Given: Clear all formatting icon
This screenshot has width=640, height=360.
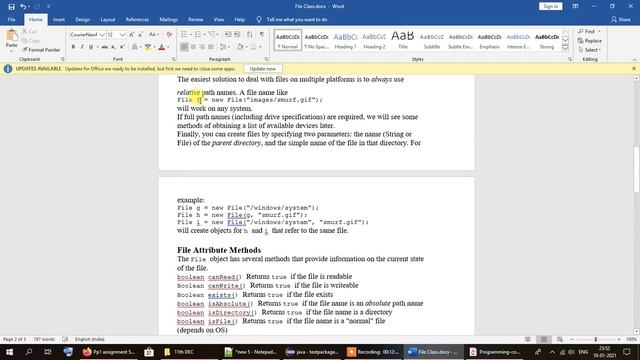Looking at the screenshot, I should (169, 35).
